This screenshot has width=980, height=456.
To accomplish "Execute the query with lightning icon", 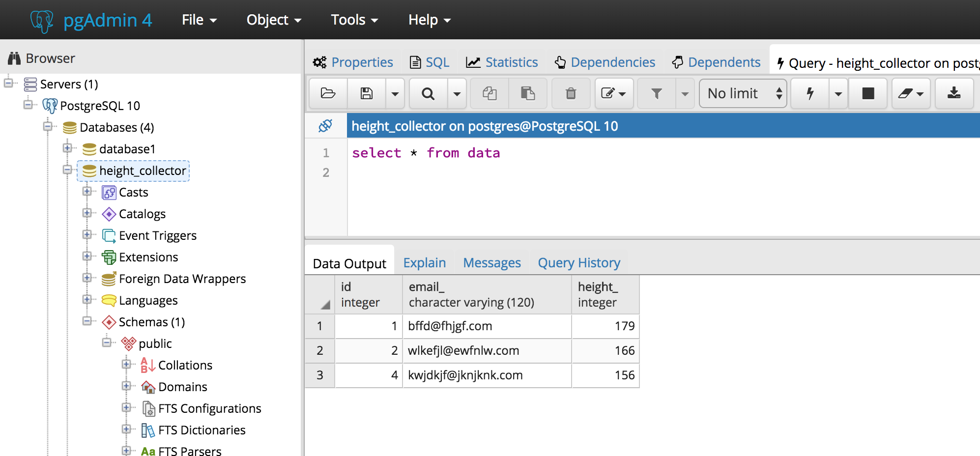I will [x=810, y=93].
